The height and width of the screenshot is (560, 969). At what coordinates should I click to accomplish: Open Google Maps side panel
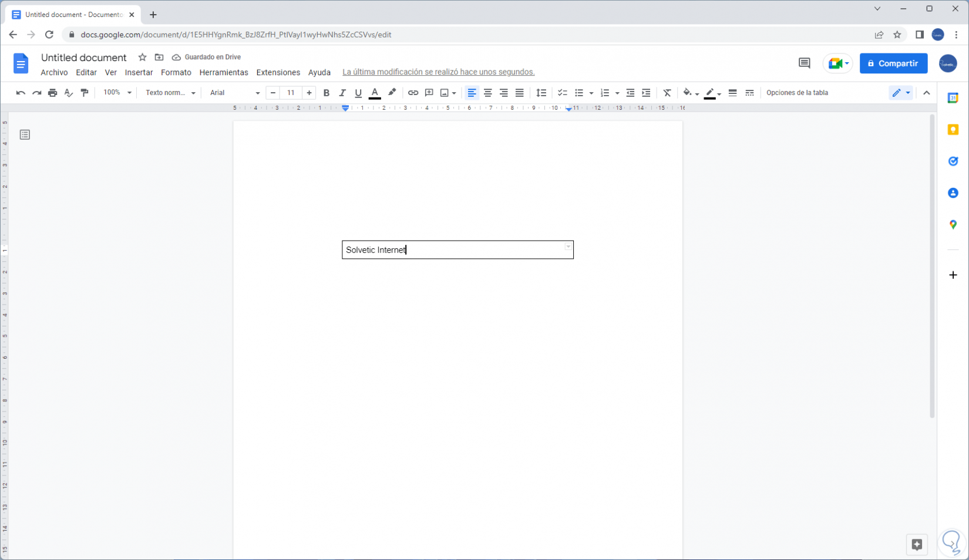[953, 225]
